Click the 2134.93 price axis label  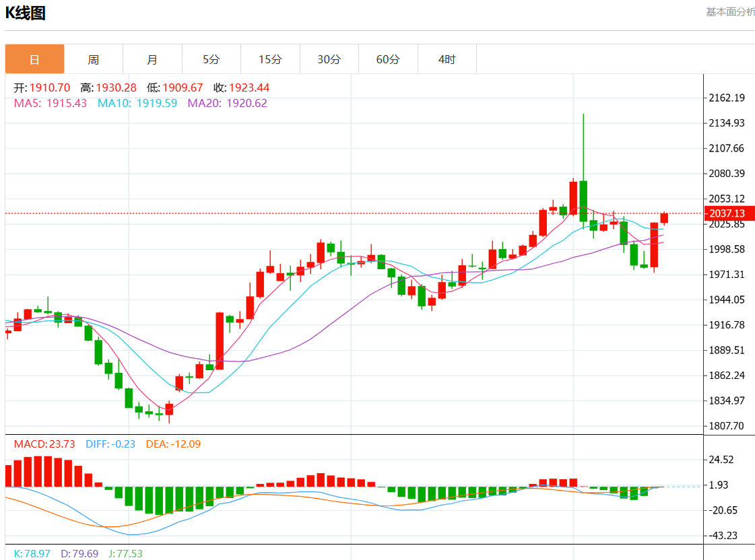point(727,123)
